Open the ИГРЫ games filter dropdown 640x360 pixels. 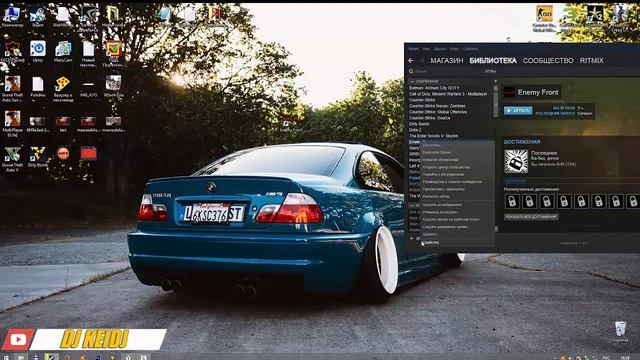point(490,71)
